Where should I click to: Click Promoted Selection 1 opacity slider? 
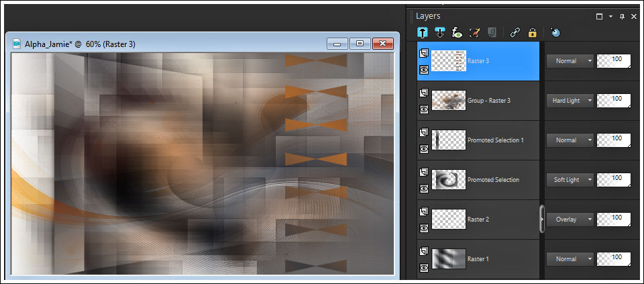(x=614, y=140)
